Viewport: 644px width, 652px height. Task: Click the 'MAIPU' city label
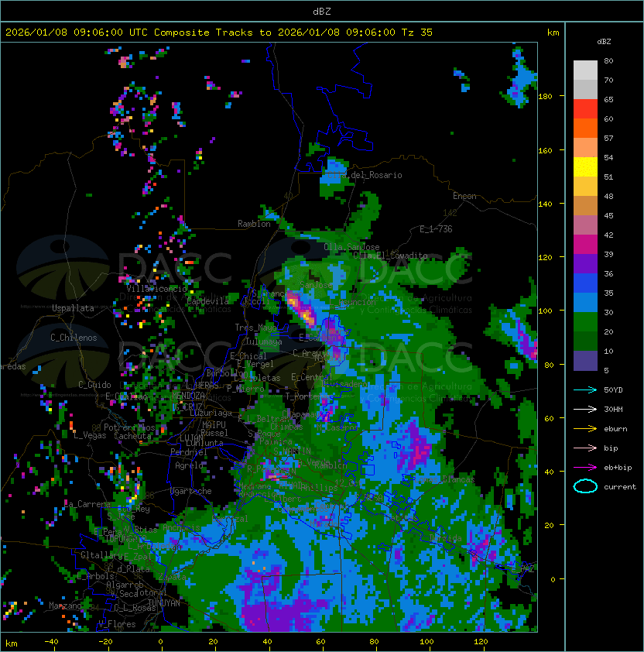coord(214,425)
